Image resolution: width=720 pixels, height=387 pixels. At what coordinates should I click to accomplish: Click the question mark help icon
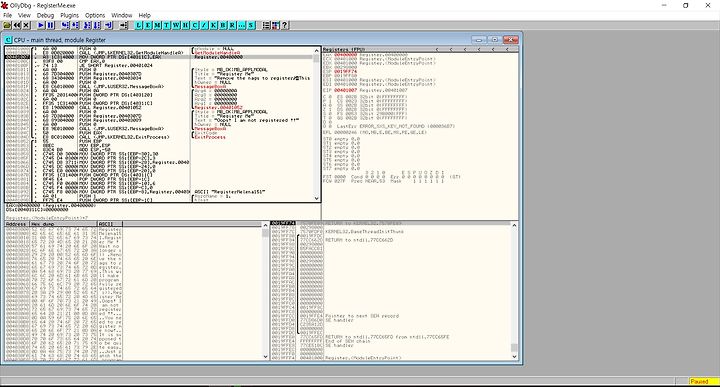pyautogui.click(x=285, y=25)
